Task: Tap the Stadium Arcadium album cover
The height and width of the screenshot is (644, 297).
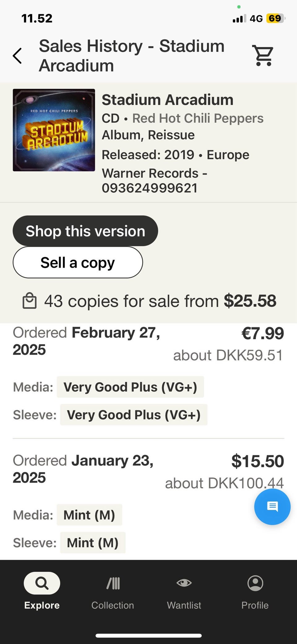Action: pyautogui.click(x=54, y=130)
